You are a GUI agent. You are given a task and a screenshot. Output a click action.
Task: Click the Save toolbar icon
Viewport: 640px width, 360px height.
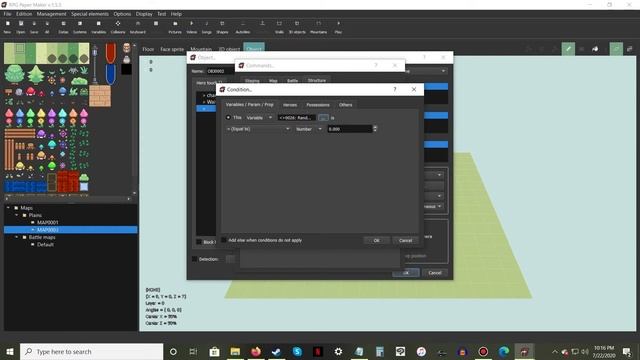point(34,27)
